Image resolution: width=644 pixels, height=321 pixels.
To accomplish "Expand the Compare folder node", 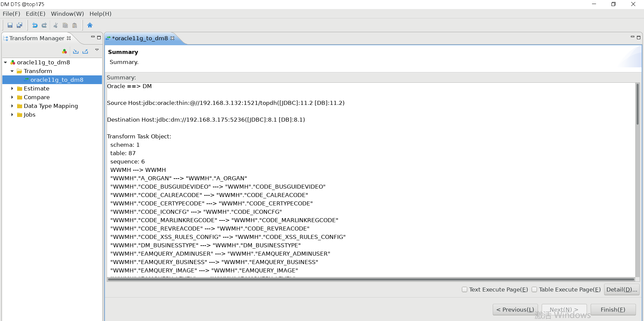I will point(12,97).
